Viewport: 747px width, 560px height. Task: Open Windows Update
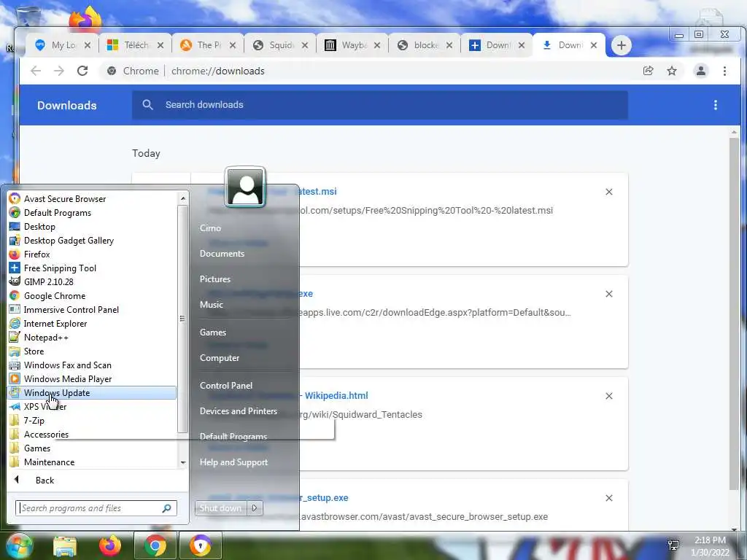point(93,393)
